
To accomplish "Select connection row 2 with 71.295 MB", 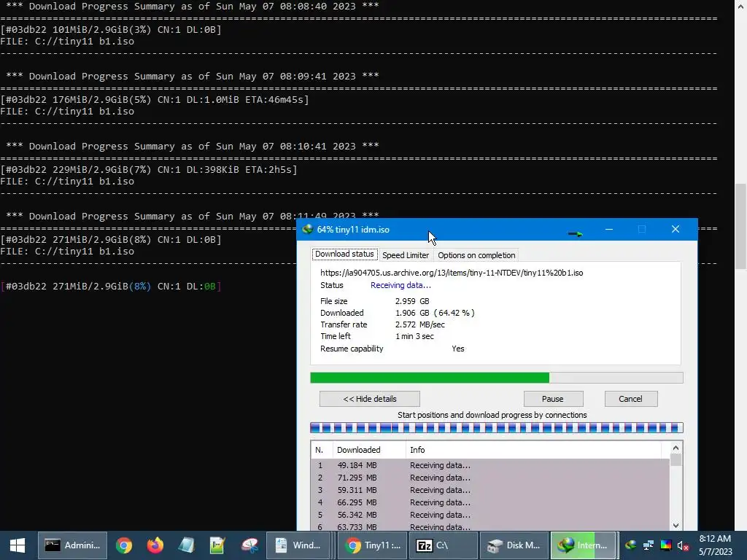I will coord(489,478).
